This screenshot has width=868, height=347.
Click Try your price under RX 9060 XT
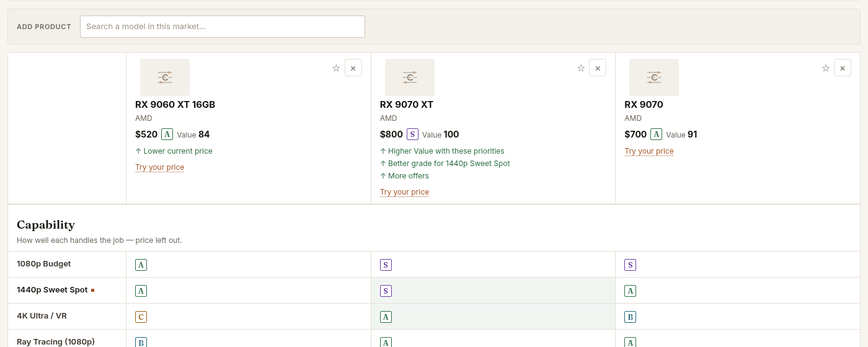[x=160, y=167]
